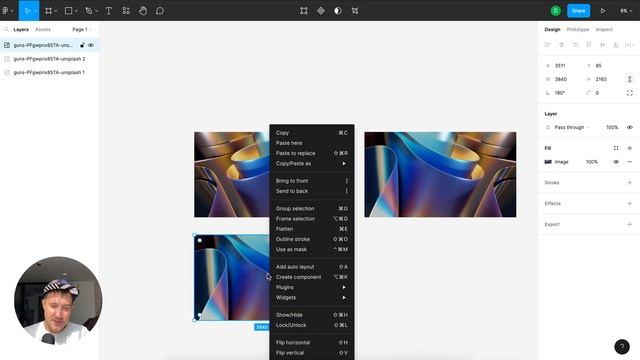Open the Figma main menu icon

[6, 11]
